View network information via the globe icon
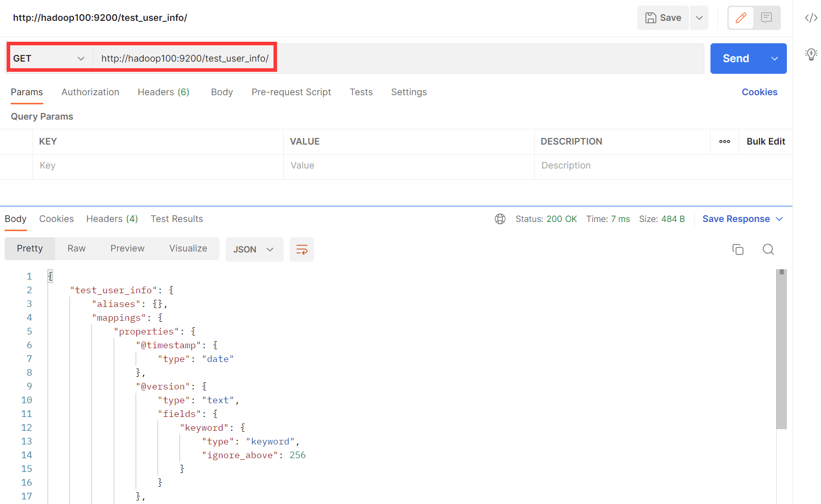Image resolution: width=821 pixels, height=504 pixels. tap(500, 218)
